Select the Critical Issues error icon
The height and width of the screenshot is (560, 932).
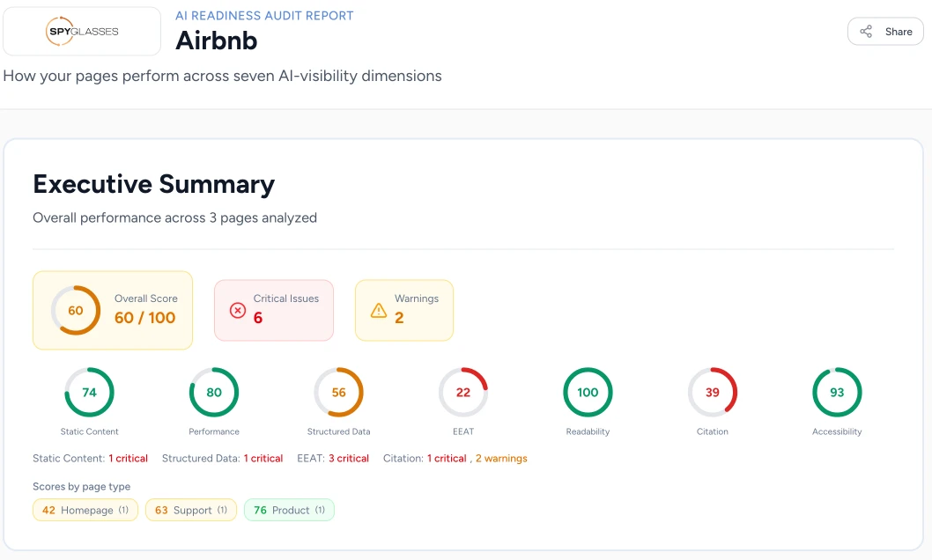[237, 310]
